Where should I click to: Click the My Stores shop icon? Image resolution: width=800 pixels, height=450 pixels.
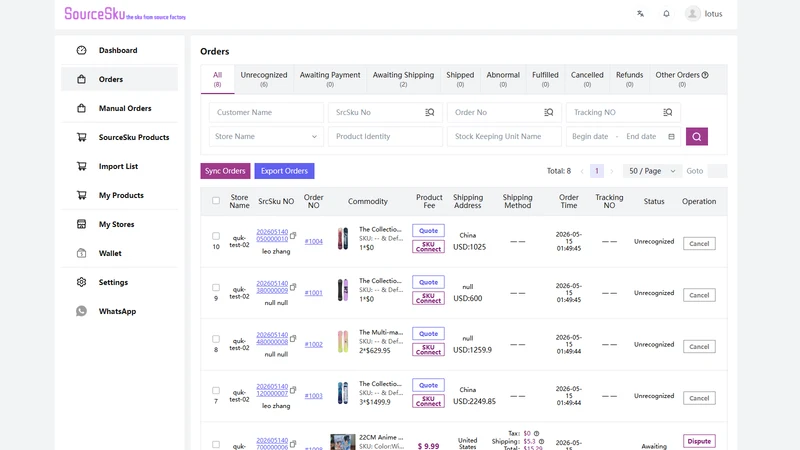[82, 224]
